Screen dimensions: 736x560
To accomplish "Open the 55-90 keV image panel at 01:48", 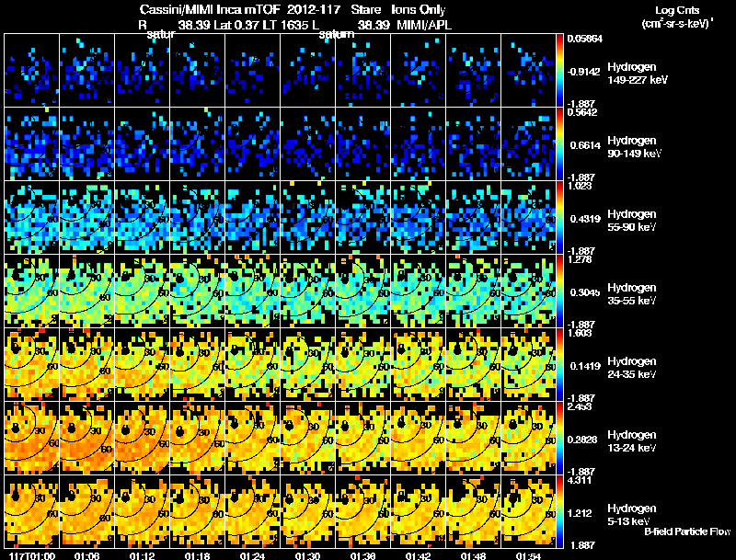I will point(473,218).
